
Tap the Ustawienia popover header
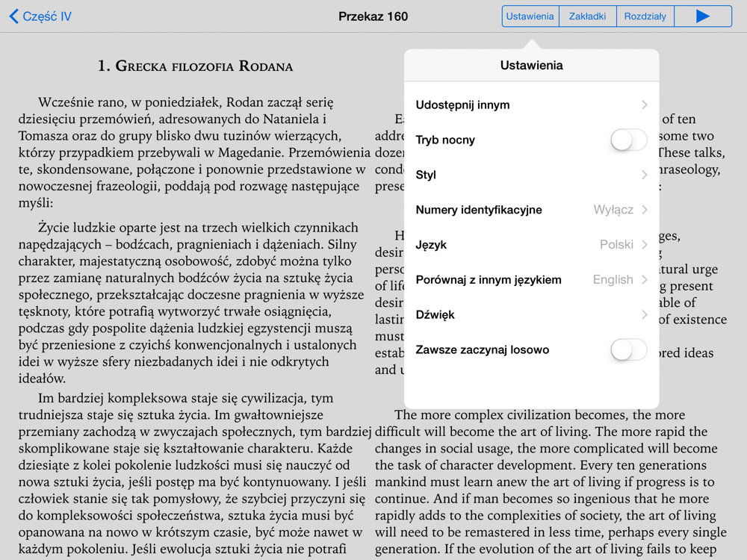[x=532, y=65]
